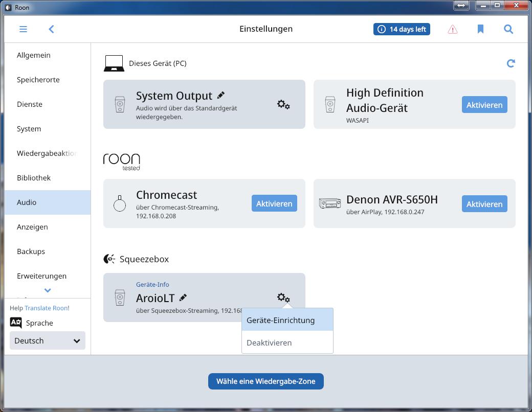Click the PC laptop icon

tap(114, 63)
